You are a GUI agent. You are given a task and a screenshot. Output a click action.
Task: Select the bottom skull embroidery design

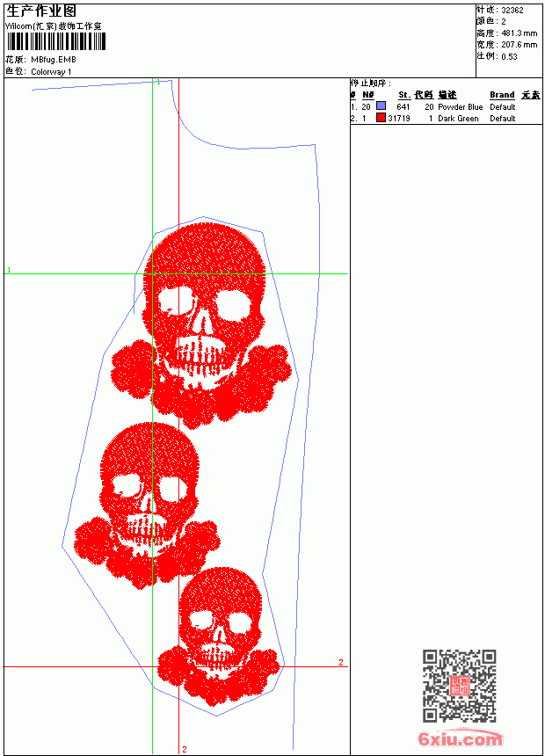point(220,636)
